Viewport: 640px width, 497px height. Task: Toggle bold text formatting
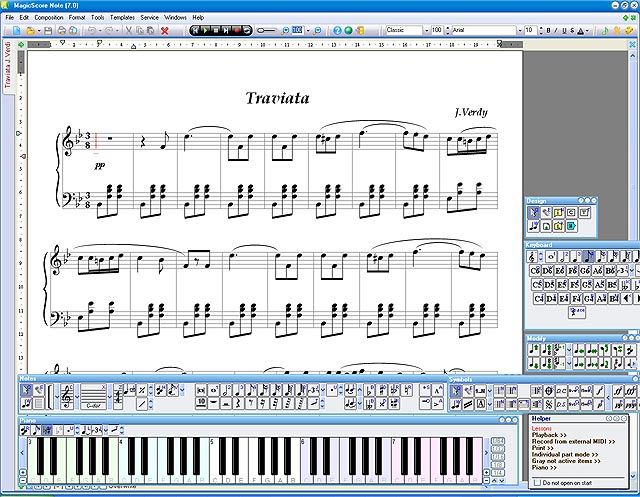tap(548, 31)
